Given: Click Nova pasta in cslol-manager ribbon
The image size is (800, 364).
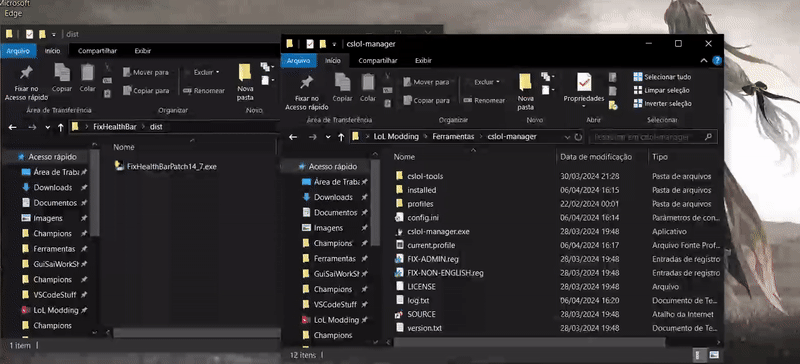Looking at the screenshot, I should [526, 92].
